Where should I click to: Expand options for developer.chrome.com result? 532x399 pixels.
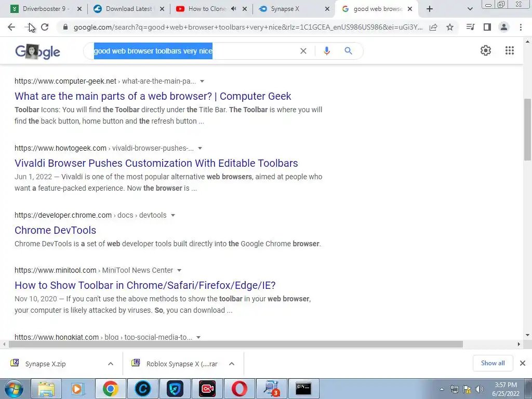click(172, 215)
